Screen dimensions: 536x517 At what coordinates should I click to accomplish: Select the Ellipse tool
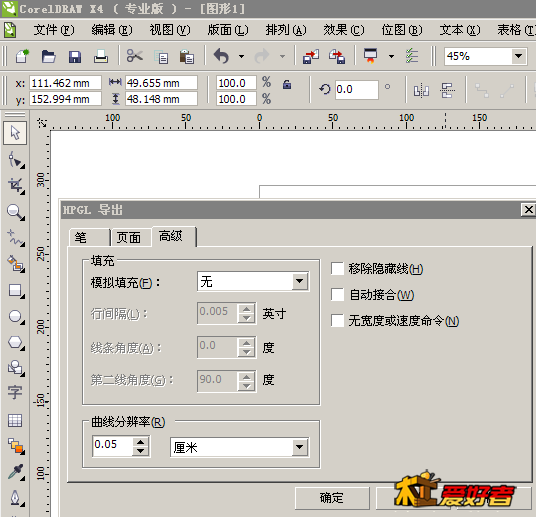15,316
